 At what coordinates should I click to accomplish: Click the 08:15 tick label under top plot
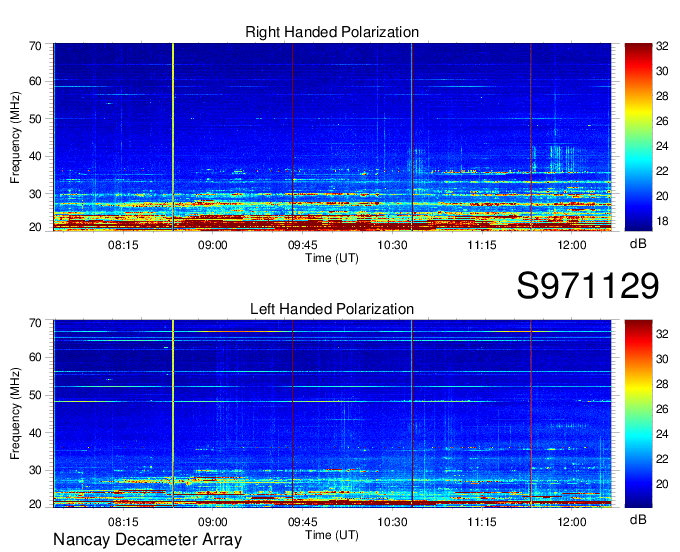(x=123, y=245)
